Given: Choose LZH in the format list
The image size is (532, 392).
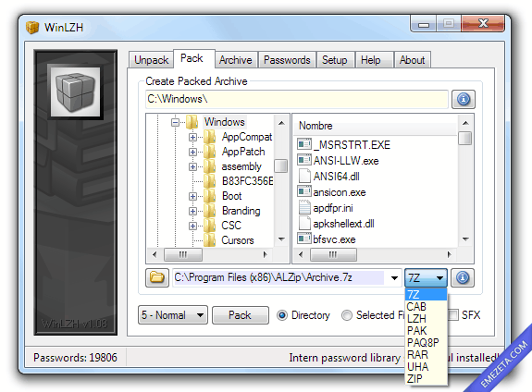Looking at the screenshot, I should [426, 319].
